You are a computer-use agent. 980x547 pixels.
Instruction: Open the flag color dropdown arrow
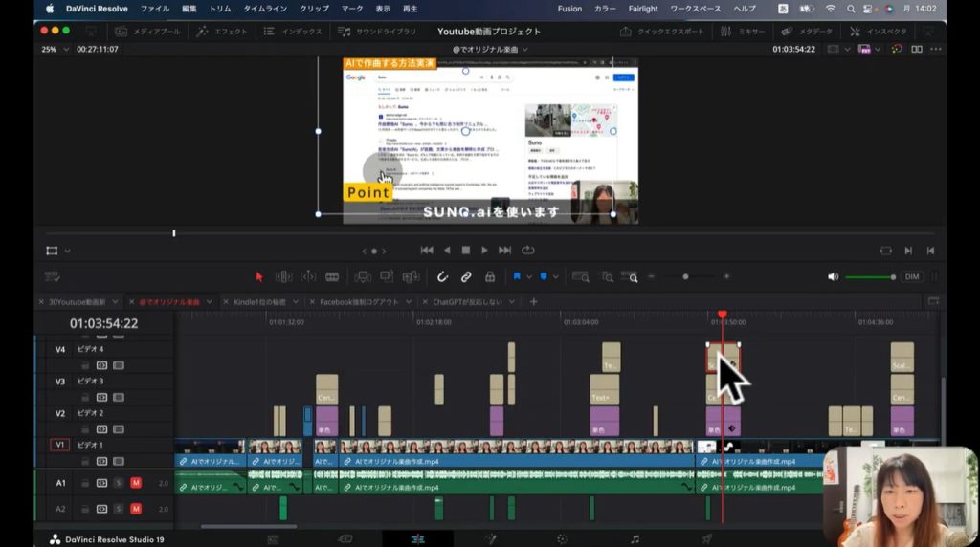pyautogui.click(x=529, y=277)
